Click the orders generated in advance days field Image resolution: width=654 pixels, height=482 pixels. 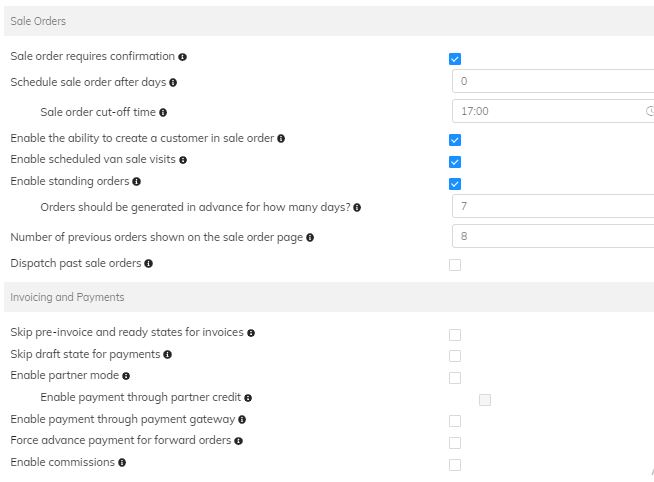[x=552, y=207]
